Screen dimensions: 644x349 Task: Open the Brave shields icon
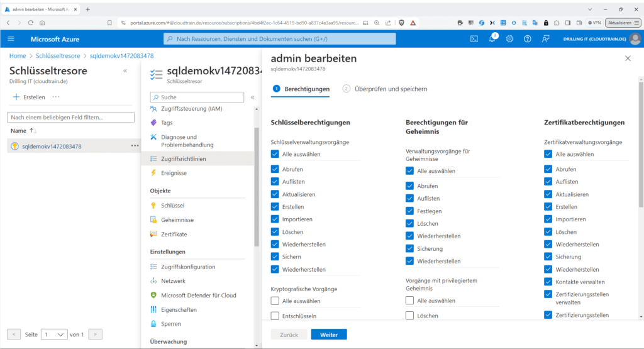pos(402,23)
